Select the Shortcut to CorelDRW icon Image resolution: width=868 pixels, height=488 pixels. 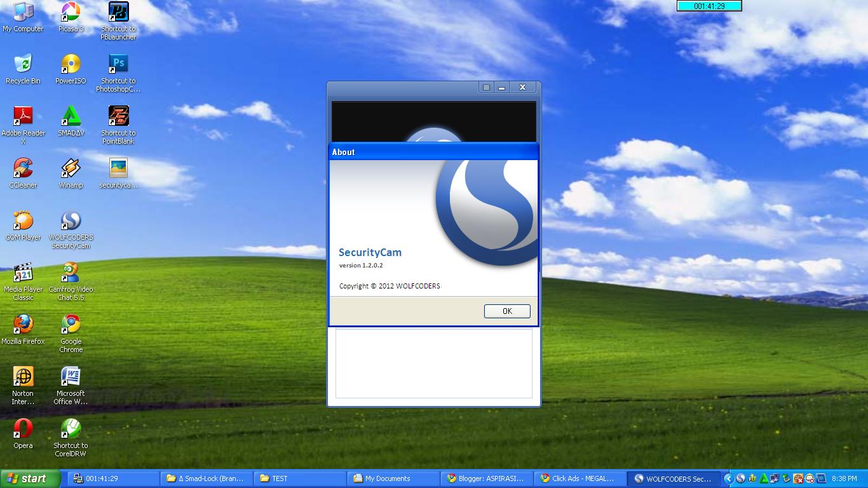(x=71, y=438)
